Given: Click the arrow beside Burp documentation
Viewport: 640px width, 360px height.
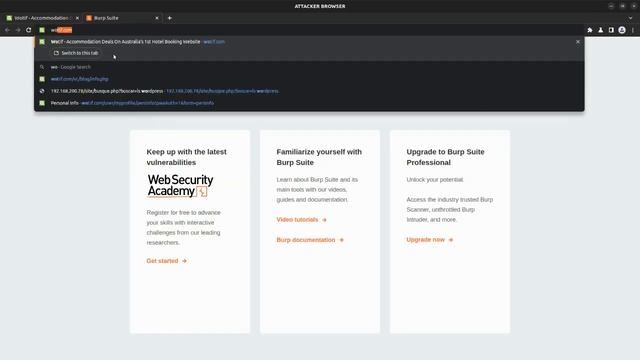Looking at the screenshot, I should 341,240.
